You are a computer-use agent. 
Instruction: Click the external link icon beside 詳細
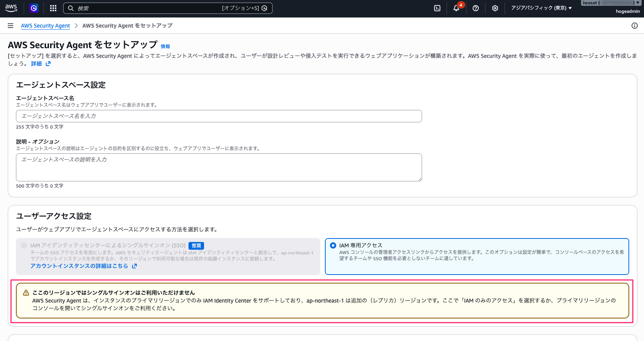coord(48,64)
